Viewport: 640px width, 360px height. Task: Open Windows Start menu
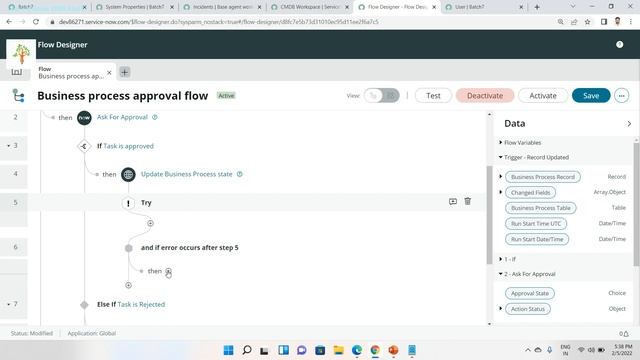click(x=229, y=350)
